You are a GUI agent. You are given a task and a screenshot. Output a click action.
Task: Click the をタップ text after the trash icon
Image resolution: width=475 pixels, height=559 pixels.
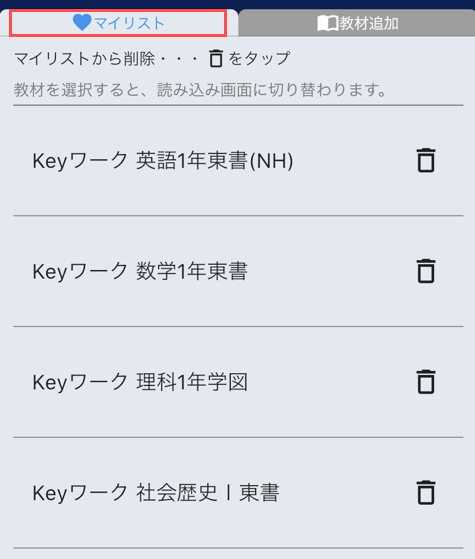[x=259, y=59]
